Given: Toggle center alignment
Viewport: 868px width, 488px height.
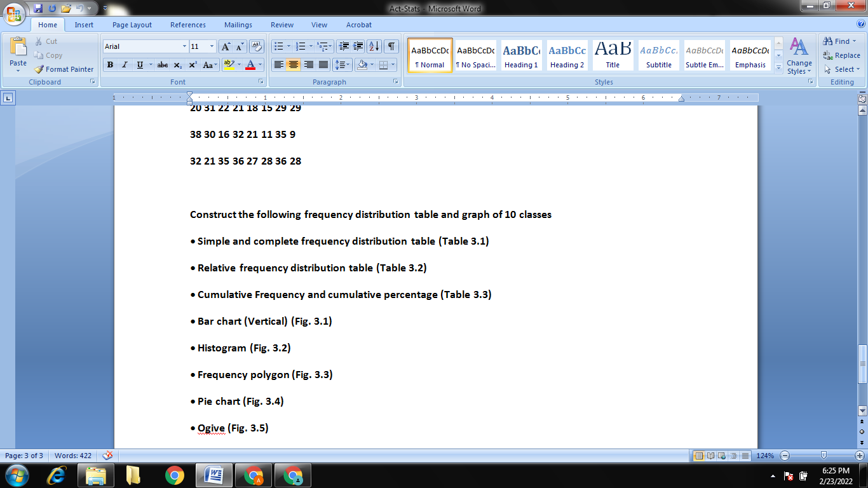Looking at the screenshot, I should 293,65.
